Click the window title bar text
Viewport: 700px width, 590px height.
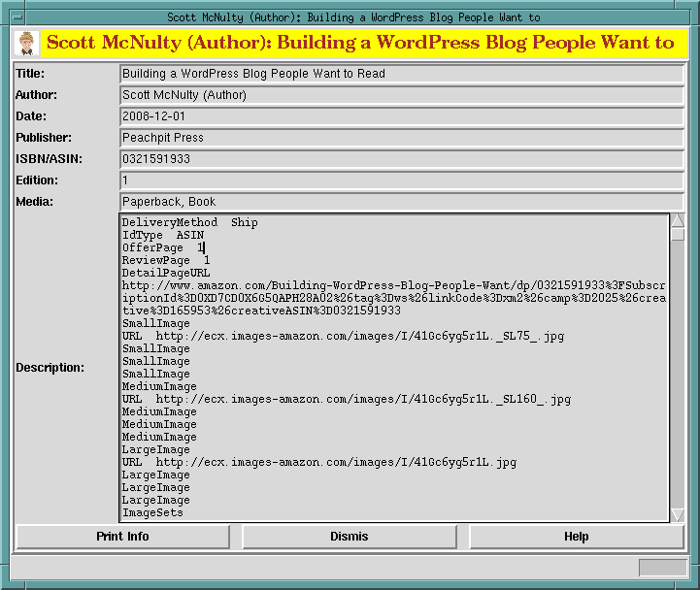(x=353, y=17)
